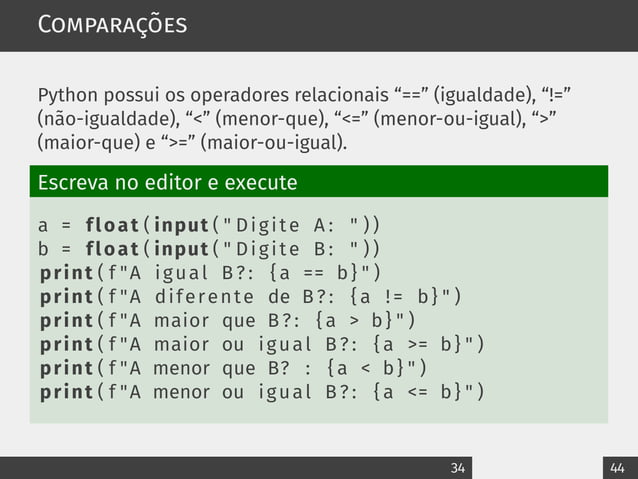
Task: Click the print line 'A menor ou igual B?'
Action: [x=262, y=392]
